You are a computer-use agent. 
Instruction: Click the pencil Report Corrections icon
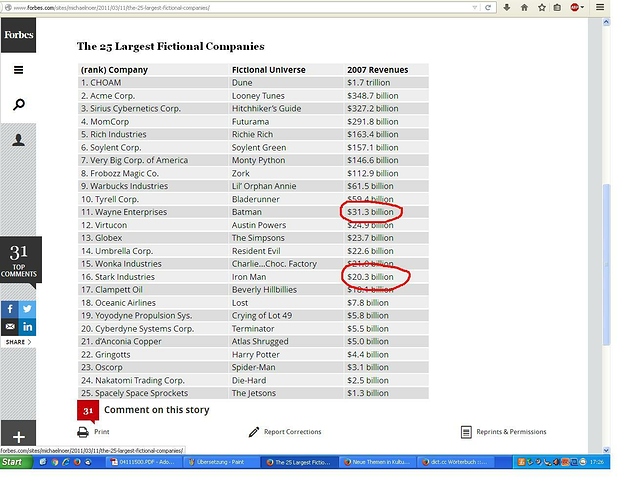tap(254, 432)
